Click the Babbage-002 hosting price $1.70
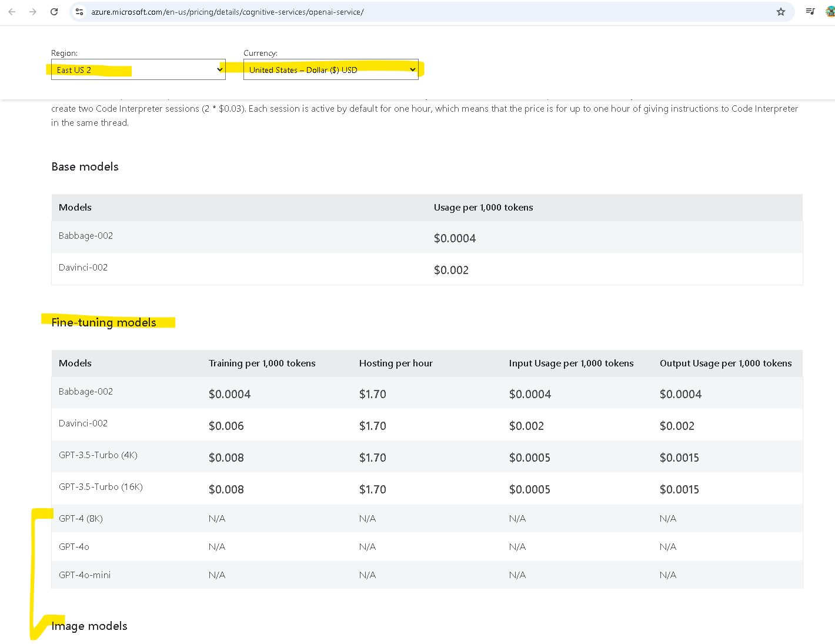Image resolution: width=835 pixels, height=644 pixels. tap(372, 394)
